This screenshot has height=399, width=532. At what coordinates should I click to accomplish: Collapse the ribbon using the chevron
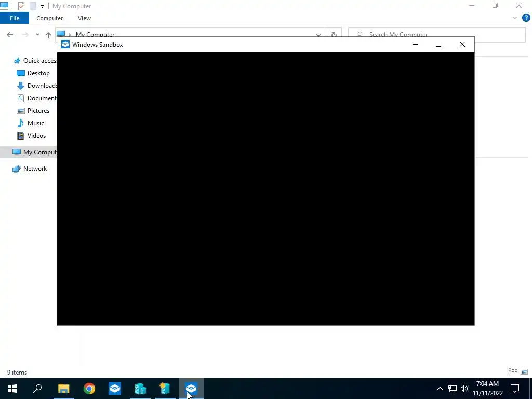coord(515,18)
